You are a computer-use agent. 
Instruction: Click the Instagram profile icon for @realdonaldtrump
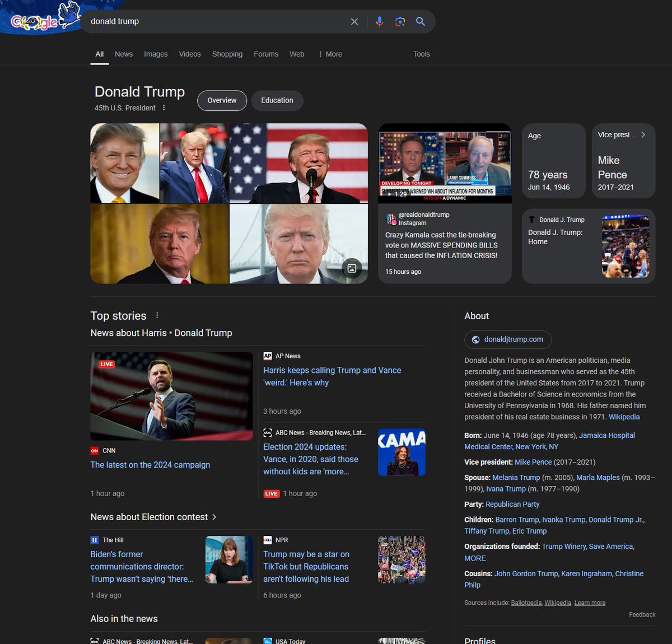[391, 218]
